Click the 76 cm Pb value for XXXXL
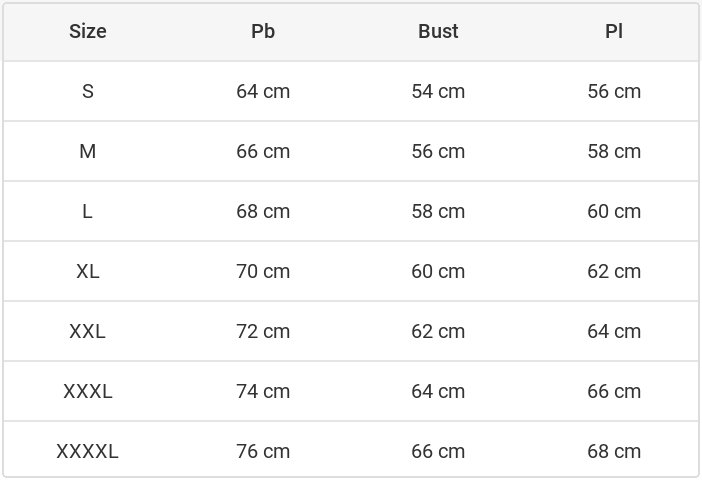The image size is (702, 480). point(263,451)
